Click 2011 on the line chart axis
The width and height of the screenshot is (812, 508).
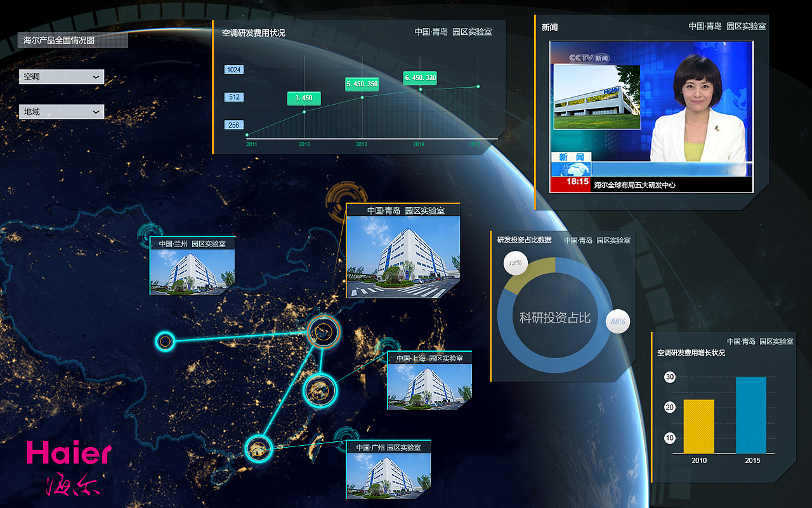coord(252,145)
